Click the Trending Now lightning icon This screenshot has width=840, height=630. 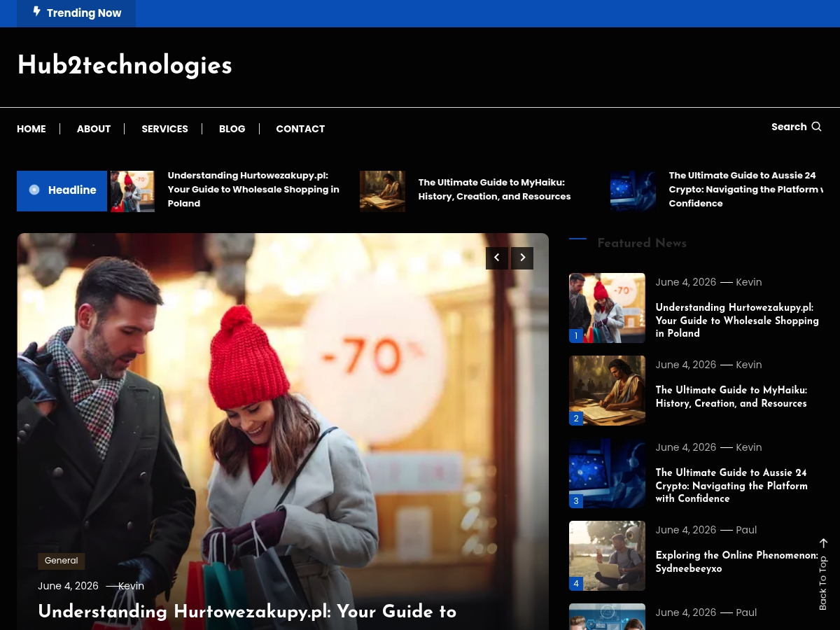pyautogui.click(x=36, y=12)
